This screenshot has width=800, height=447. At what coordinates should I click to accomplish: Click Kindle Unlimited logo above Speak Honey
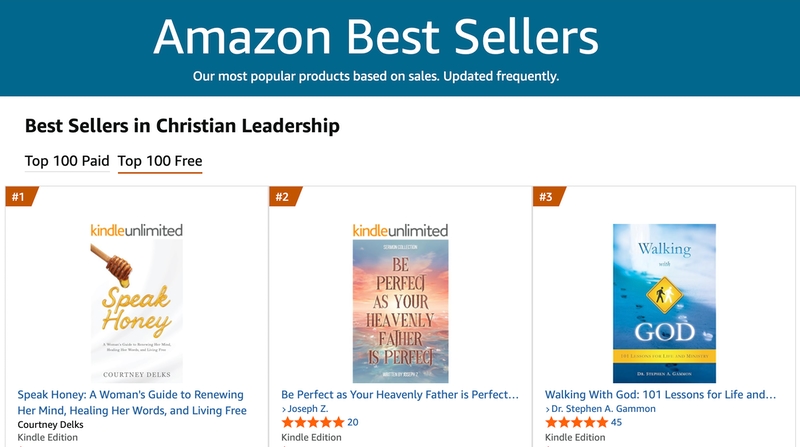[x=136, y=230]
